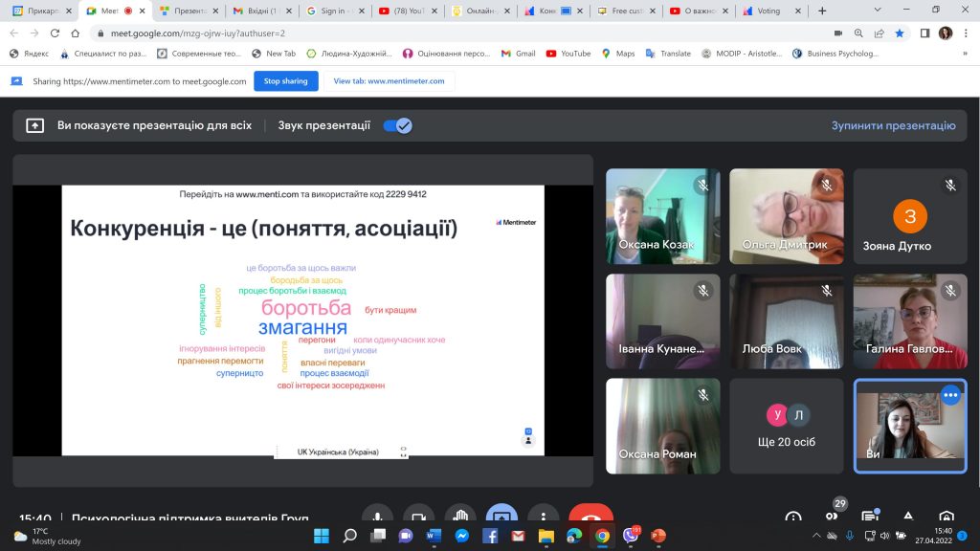Viewport: 980px width, 551px height.
Task: Toggle the Звук презентації audio switch
Action: (397, 125)
